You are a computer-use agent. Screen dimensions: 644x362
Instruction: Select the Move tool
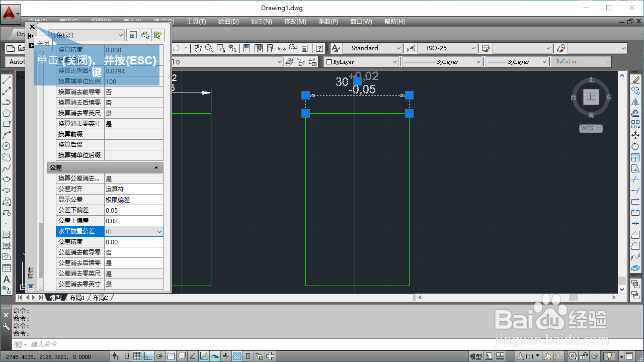635,135
